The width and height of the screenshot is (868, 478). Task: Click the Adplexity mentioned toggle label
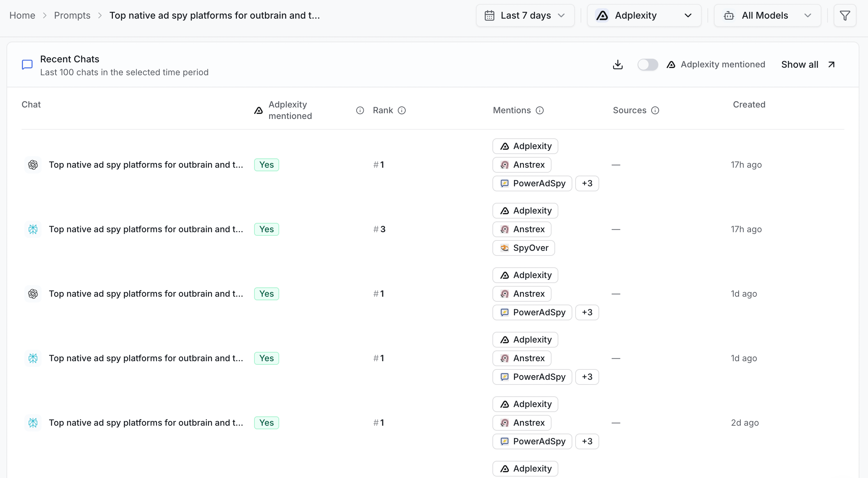723,64
